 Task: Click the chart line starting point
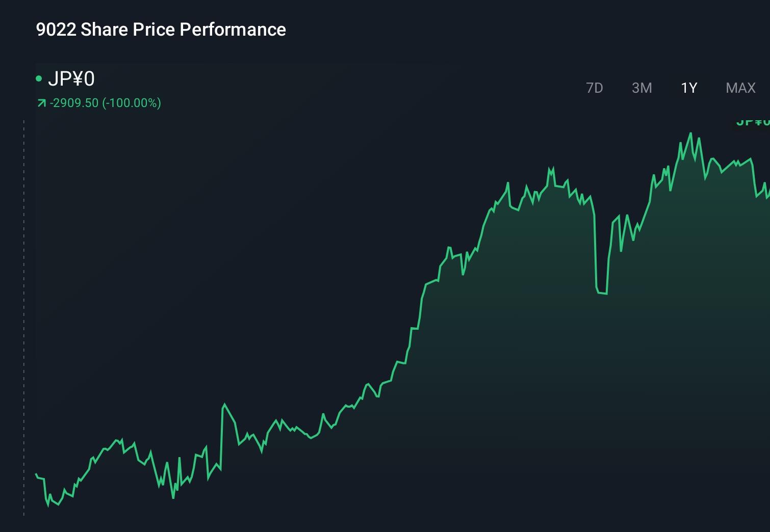[x=36, y=474]
